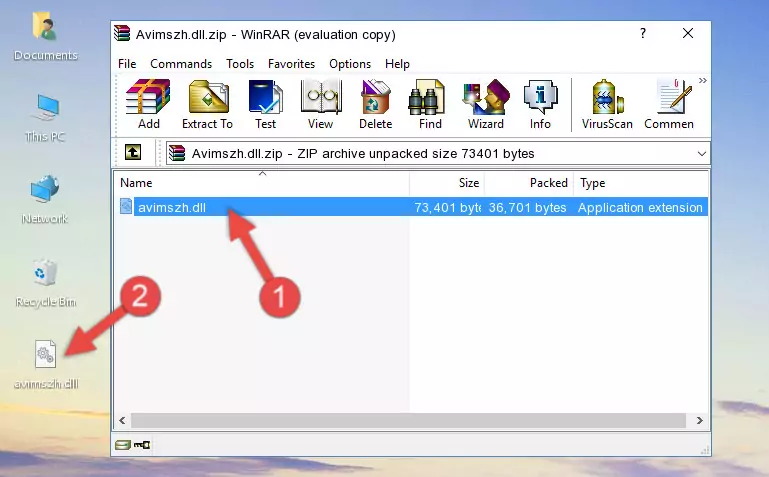The width and height of the screenshot is (769, 477).
Task: Click the WinRAR books icon in path bar
Action: pyautogui.click(x=177, y=153)
